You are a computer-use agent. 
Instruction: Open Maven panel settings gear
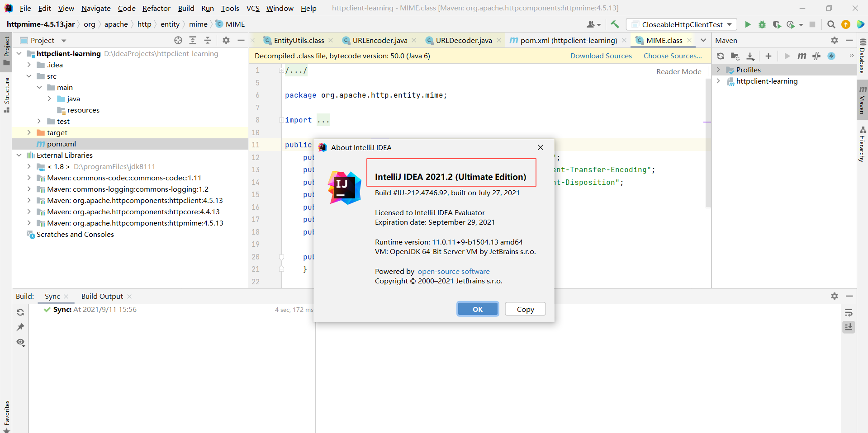tap(835, 40)
